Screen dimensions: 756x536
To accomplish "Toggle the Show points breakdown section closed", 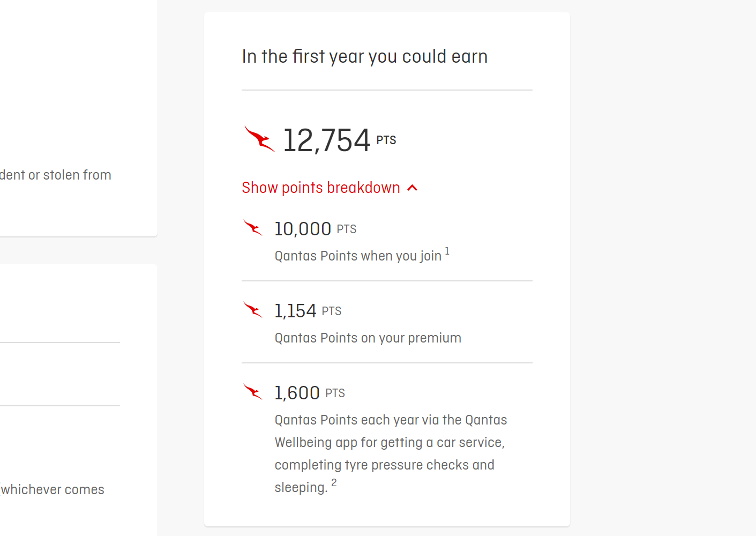I will (330, 188).
